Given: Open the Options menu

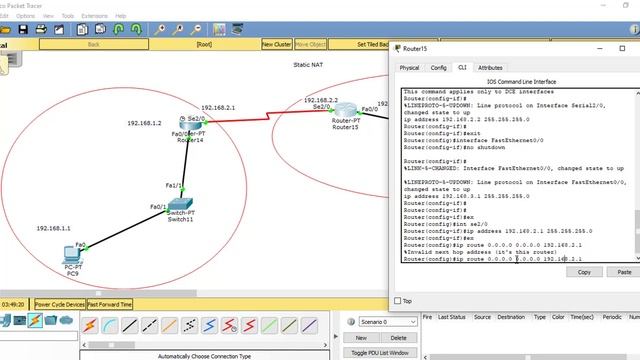Looking at the screenshot, I should (x=25, y=16).
